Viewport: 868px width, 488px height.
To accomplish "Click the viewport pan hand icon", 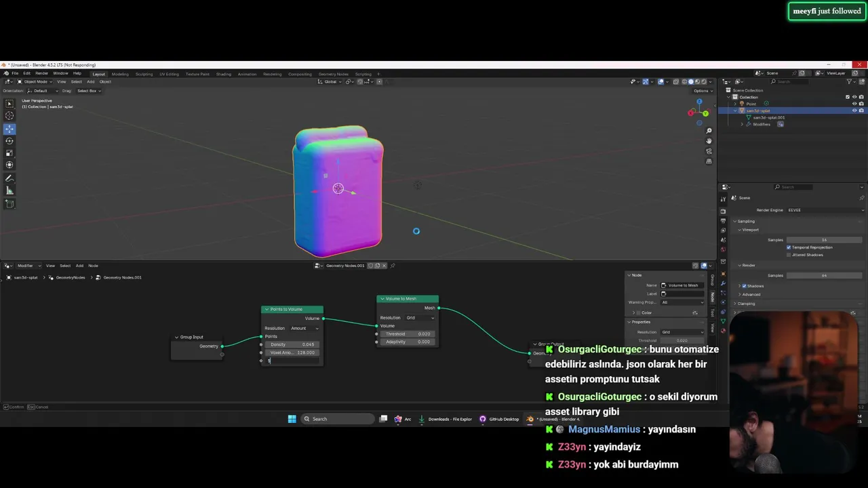I will [x=709, y=141].
